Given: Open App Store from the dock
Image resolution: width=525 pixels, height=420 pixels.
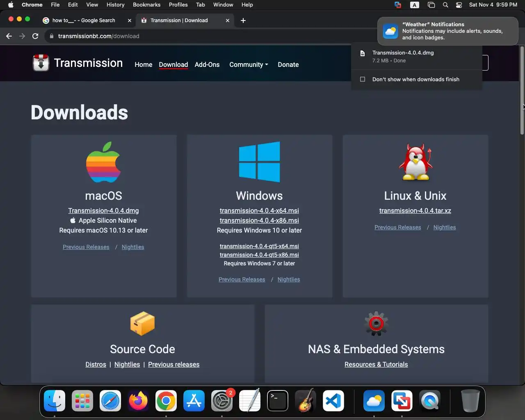Looking at the screenshot, I should pos(194,401).
